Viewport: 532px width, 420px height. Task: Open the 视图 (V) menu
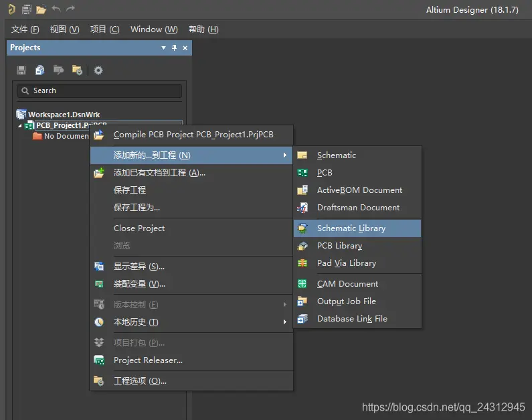coord(64,29)
